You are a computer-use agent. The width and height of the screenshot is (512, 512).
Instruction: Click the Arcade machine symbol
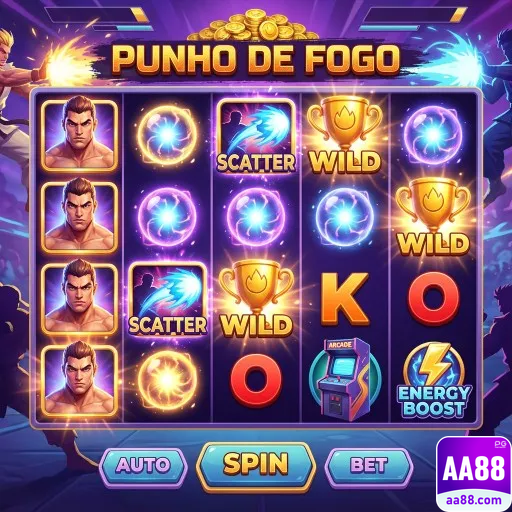click(x=345, y=379)
